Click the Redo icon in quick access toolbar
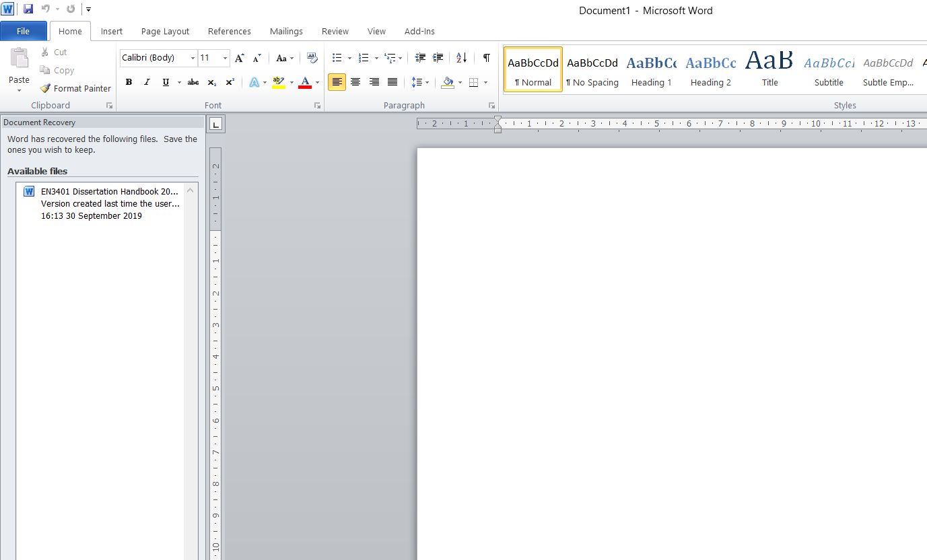Screen dimensions: 927x560 pos(71,9)
